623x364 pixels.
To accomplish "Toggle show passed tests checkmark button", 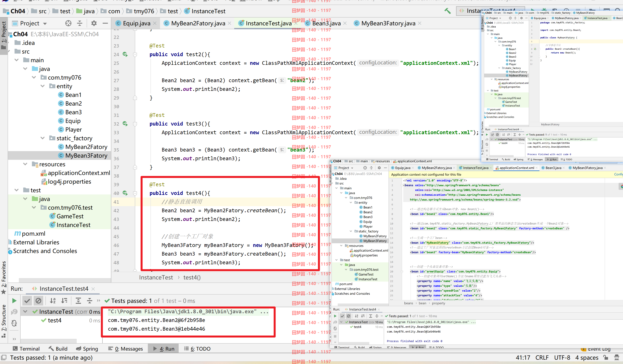I will (x=27, y=300).
